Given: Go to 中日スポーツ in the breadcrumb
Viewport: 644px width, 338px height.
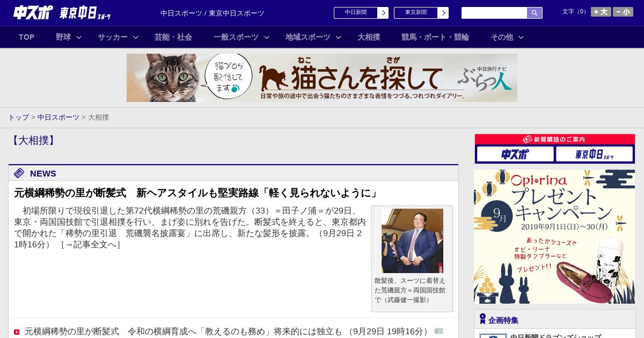Looking at the screenshot, I should click(58, 117).
